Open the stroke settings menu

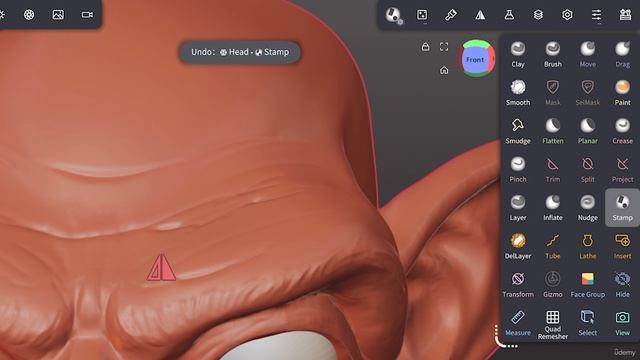422,15
